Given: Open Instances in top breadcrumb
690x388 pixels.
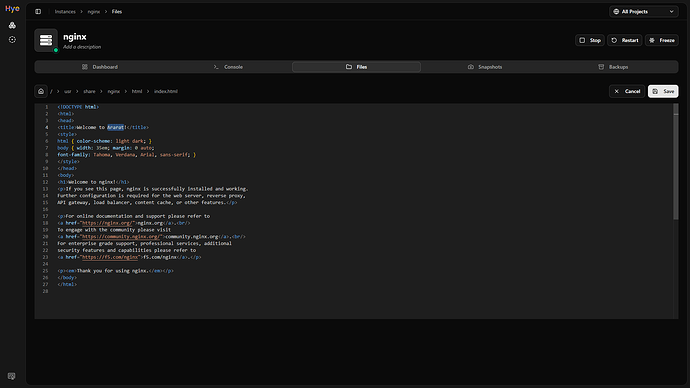Looking at the screenshot, I should coord(65,11).
